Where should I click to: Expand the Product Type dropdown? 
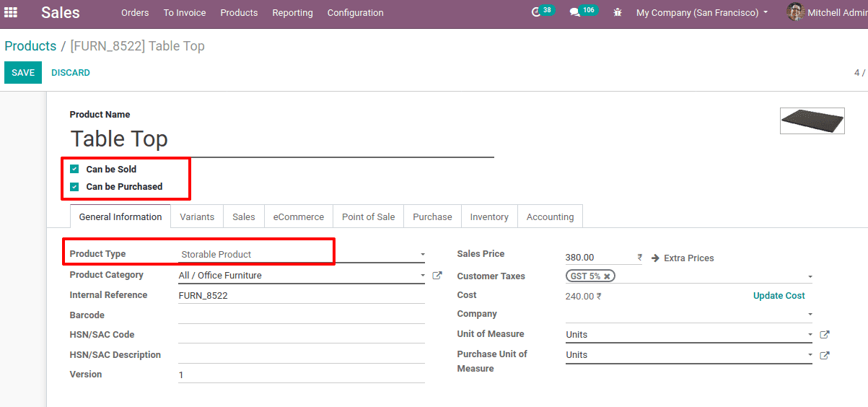(x=423, y=255)
